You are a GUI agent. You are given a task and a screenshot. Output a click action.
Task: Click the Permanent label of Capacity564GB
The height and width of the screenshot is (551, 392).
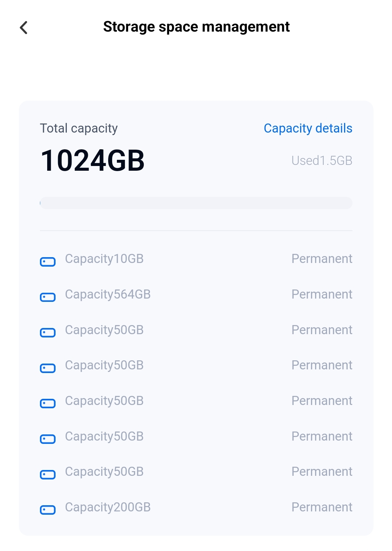click(322, 294)
